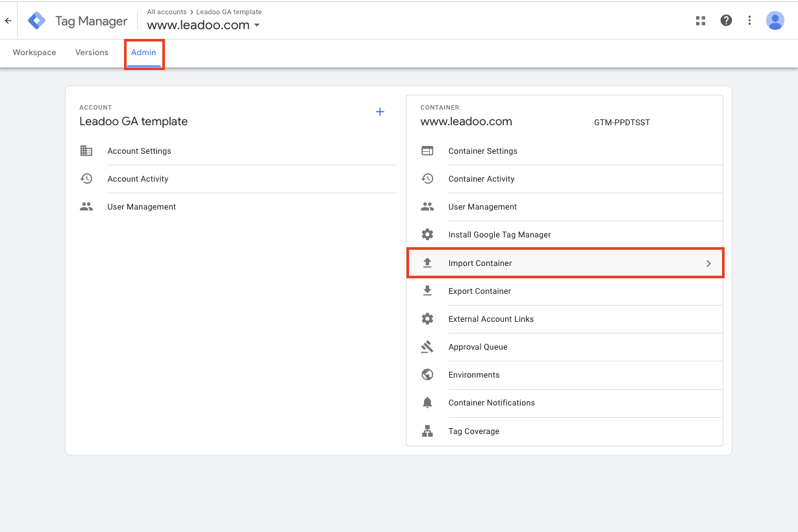Open the Google apps grid icon
The height and width of the screenshot is (532, 798).
pyautogui.click(x=700, y=21)
